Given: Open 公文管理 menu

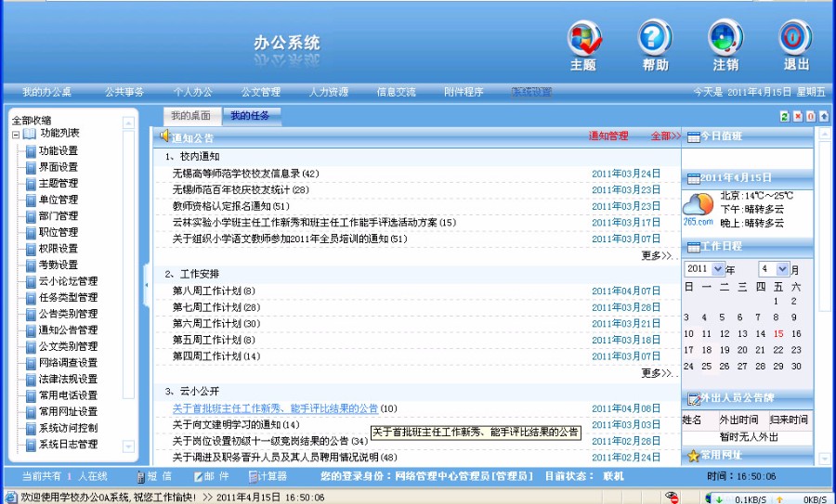Looking at the screenshot, I should click(x=261, y=92).
